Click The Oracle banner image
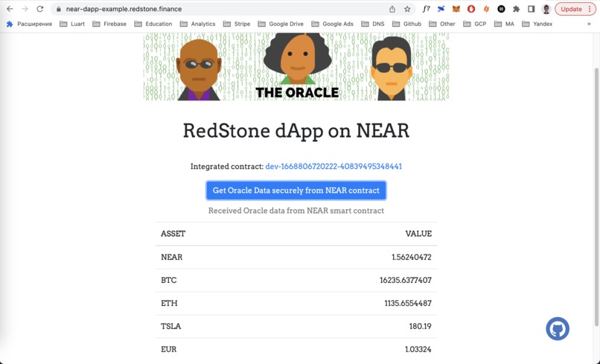 [x=296, y=66]
